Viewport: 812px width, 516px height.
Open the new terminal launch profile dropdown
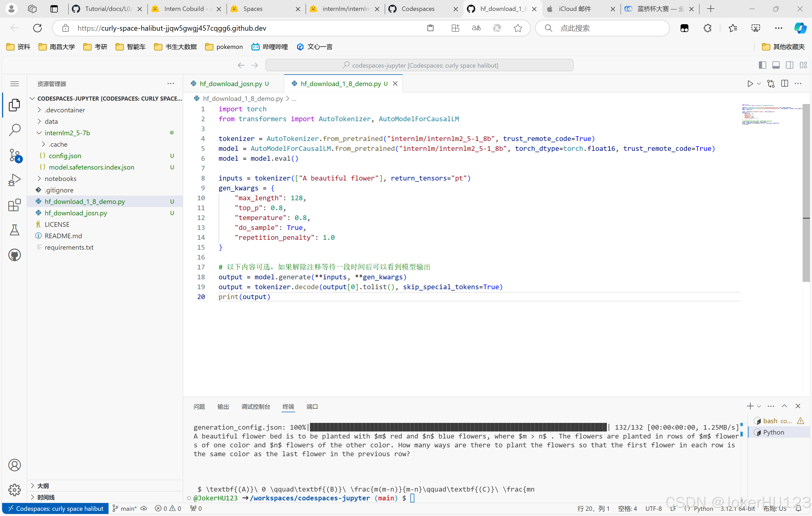pyautogui.click(x=759, y=406)
